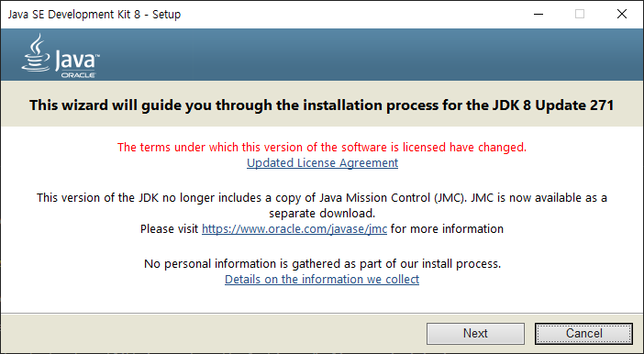Click the greyed-out maximize window icon
The width and height of the screenshot is (644, 354).
pos(580,14)
